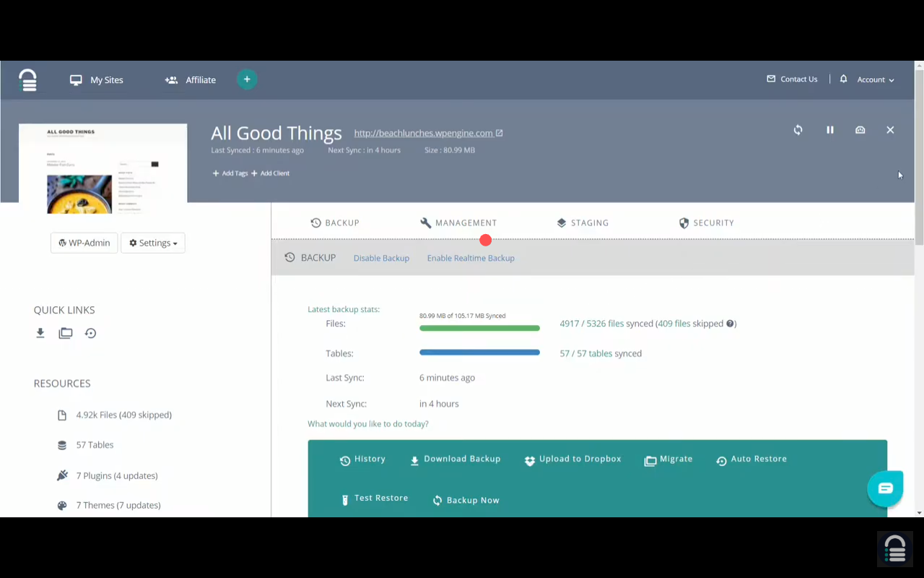Click the green Files sync progress bar

click(479, 328)
